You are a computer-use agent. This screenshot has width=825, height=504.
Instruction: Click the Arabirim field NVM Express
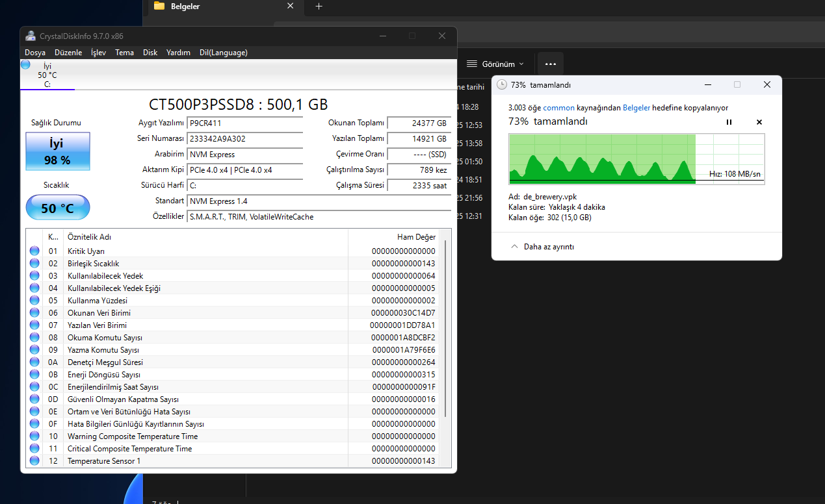click(x=245, y=154)
